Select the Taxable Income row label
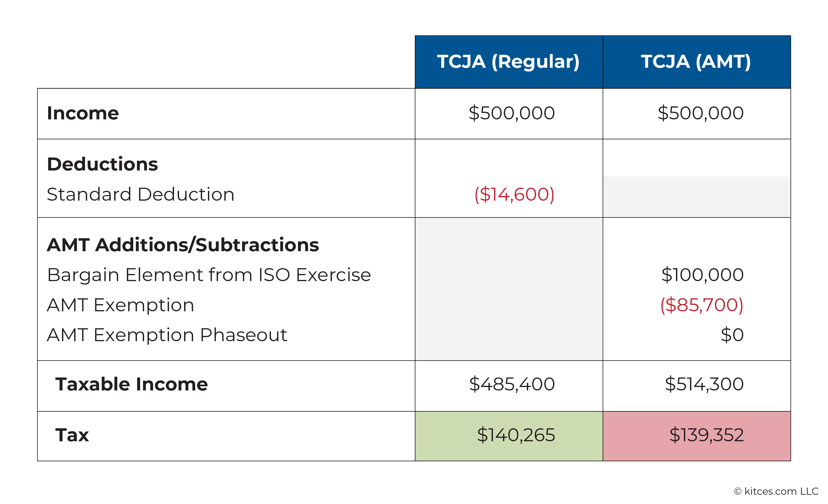 pyautogui.click(x=131, y=384)
